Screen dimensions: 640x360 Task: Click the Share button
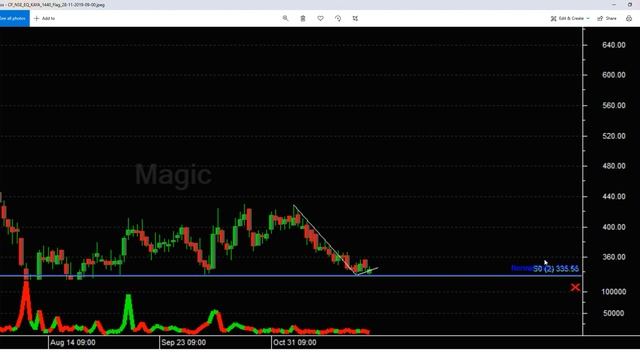[x=607, y=18]
